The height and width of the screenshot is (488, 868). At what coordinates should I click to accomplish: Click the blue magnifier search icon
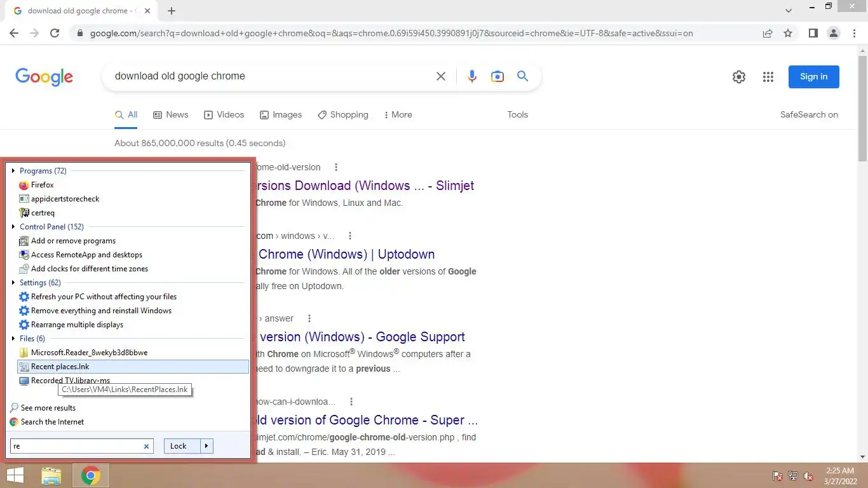tap(523, 76)
